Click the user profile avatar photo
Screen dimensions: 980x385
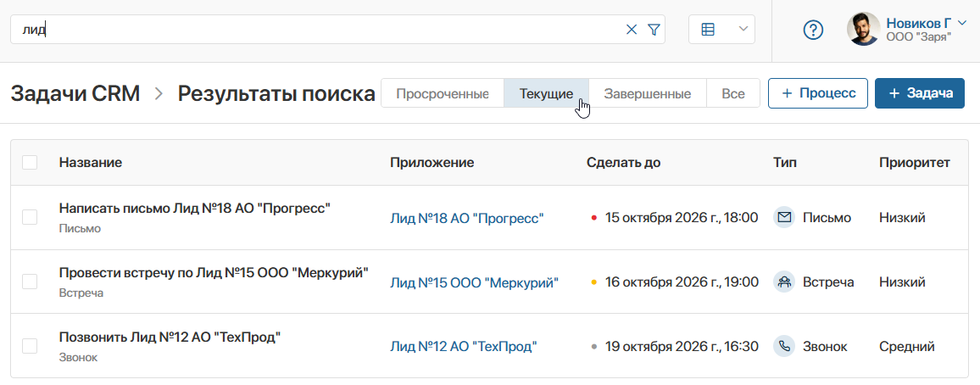coord(863,30)
